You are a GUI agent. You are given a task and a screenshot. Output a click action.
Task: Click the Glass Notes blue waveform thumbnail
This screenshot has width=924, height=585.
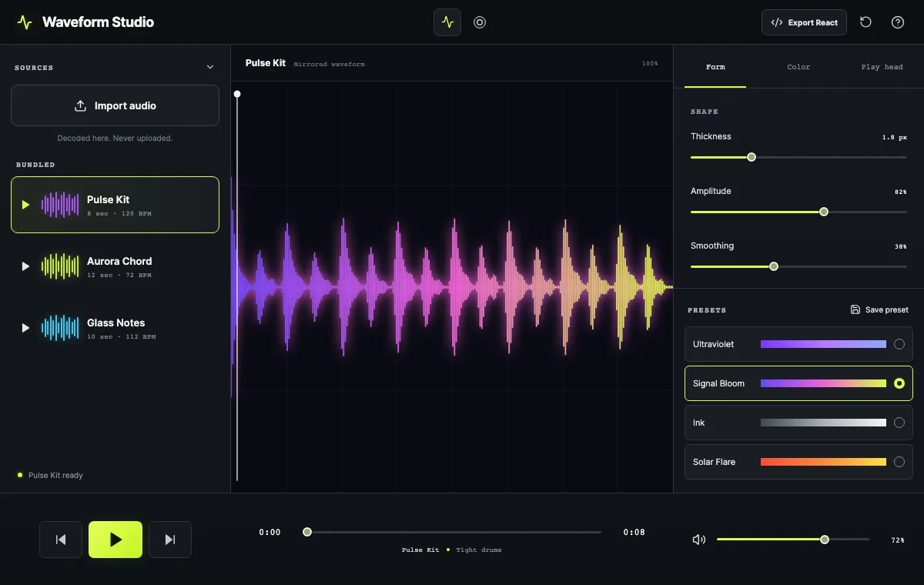pyautogui.click(x=60, y=328)
